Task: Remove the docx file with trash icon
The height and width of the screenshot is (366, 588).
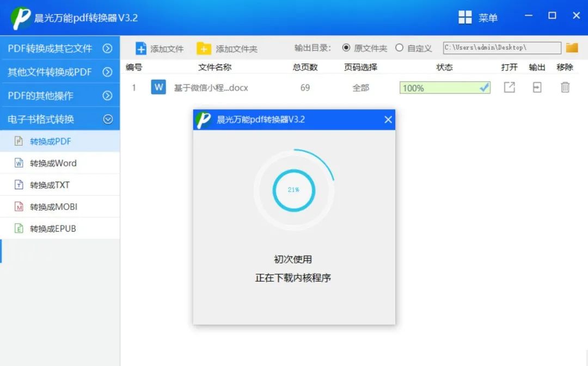Action: tap(565, 88)
